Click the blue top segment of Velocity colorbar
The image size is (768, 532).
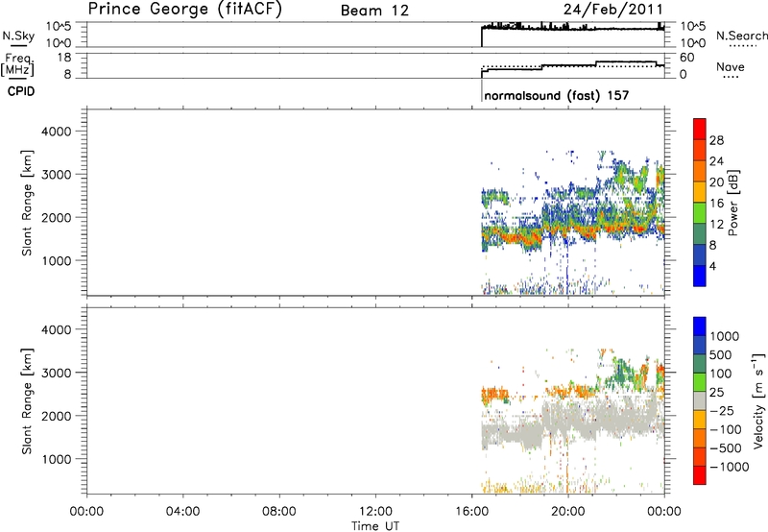[x=700, y=326]
